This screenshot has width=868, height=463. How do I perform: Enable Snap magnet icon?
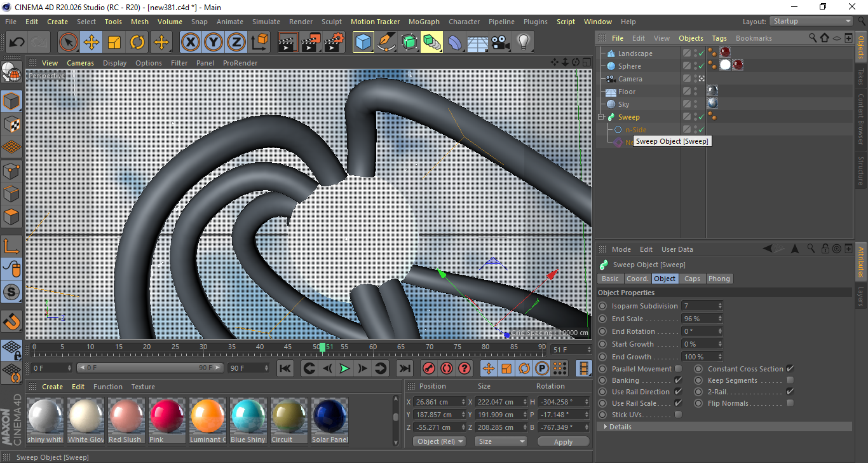(11, 322)
